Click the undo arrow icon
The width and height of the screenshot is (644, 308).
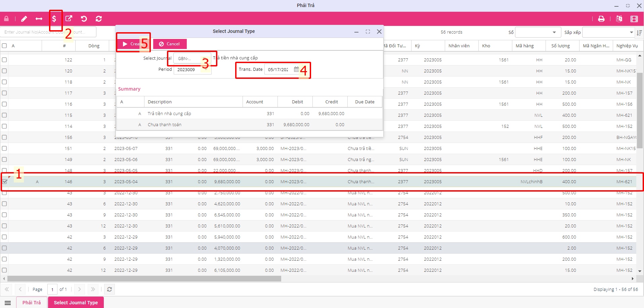pos(84,19)
